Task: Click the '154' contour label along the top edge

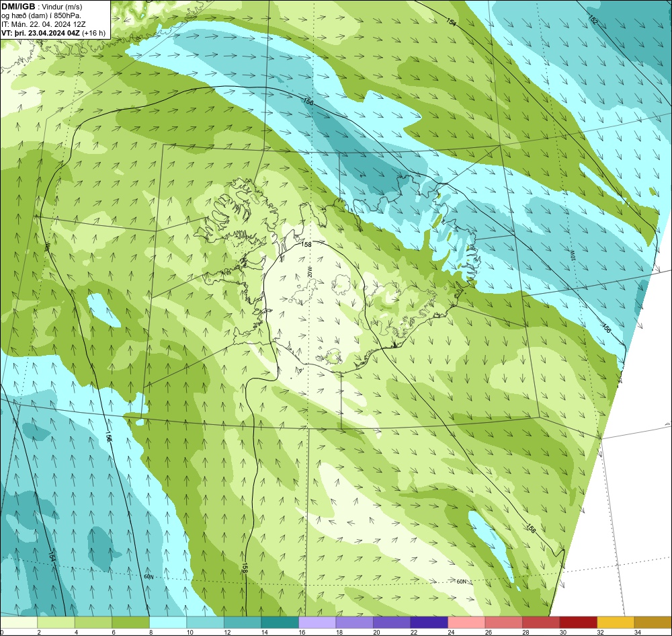Action: 451,22
